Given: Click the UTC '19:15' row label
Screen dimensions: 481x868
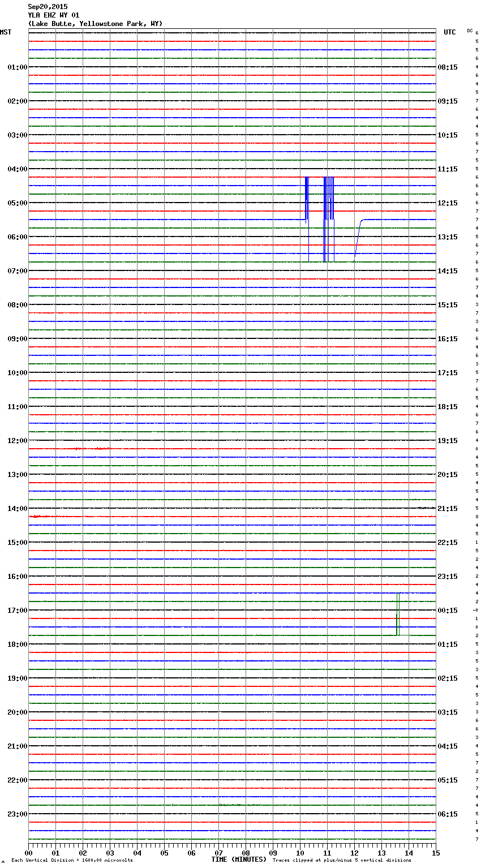Looking at the screenshot, I should [448, 441].
